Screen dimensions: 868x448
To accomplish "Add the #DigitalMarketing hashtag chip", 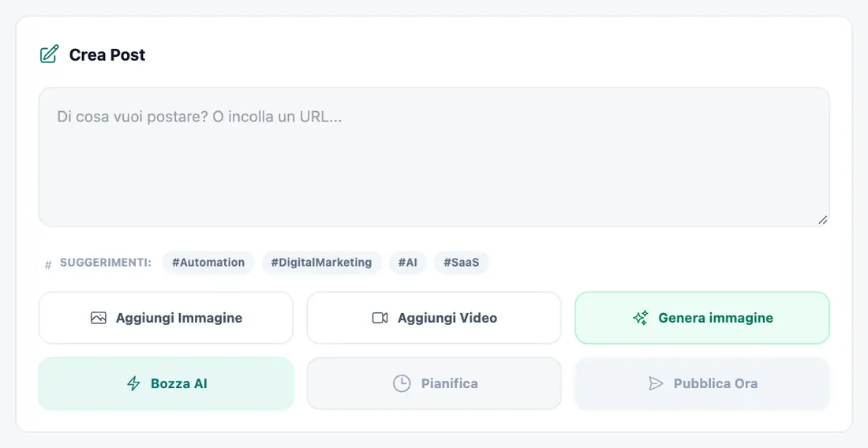I will coord(322,262).
